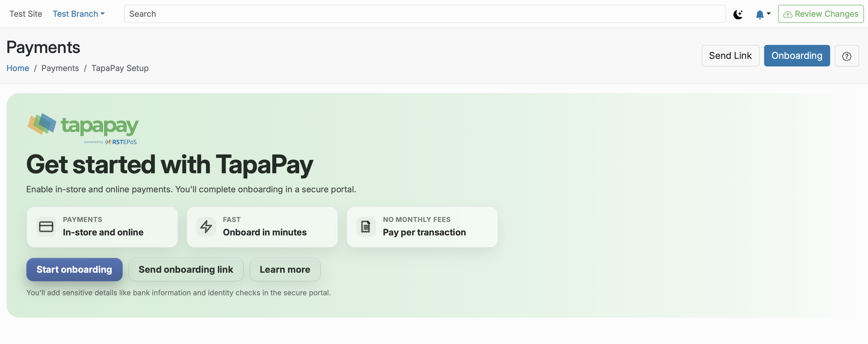Click Send onboarding link
868x344 pixels.
186,269
